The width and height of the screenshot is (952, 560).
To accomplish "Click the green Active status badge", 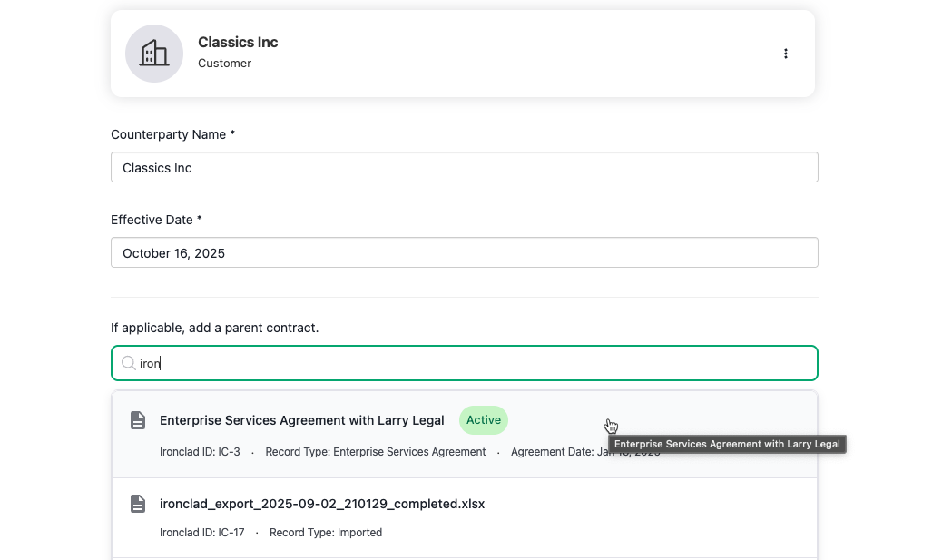I will pos(483,420).
